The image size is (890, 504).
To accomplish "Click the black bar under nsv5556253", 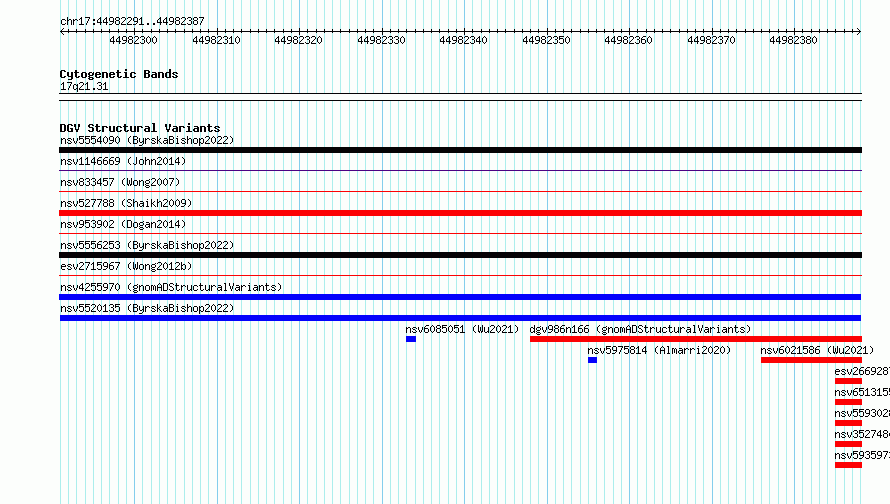I will pos(460,255).
